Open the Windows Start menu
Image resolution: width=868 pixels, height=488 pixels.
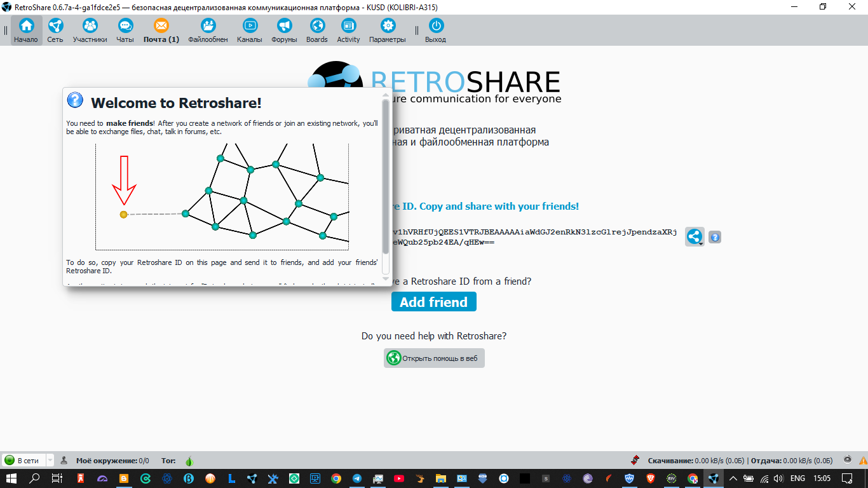click(11, 478)
